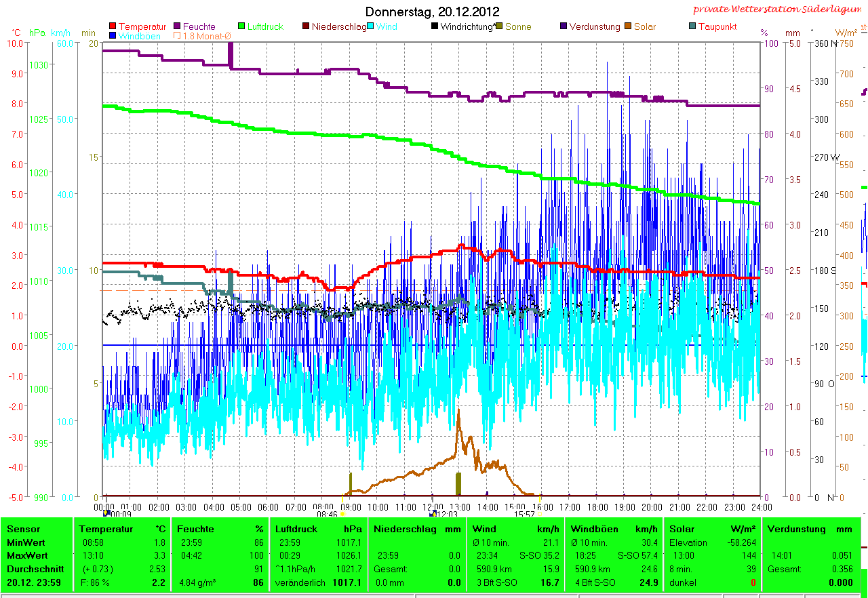This screenshot has width=868, height=598.
Task: Click the Taupunkt legend square
Action: (692, 27)
